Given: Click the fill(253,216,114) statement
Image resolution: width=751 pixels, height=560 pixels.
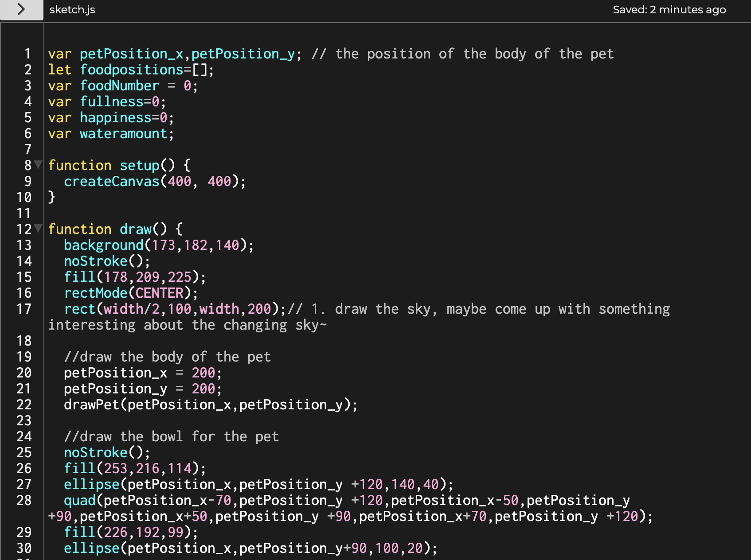Looking at the screenshot, I should click(135, 469).
